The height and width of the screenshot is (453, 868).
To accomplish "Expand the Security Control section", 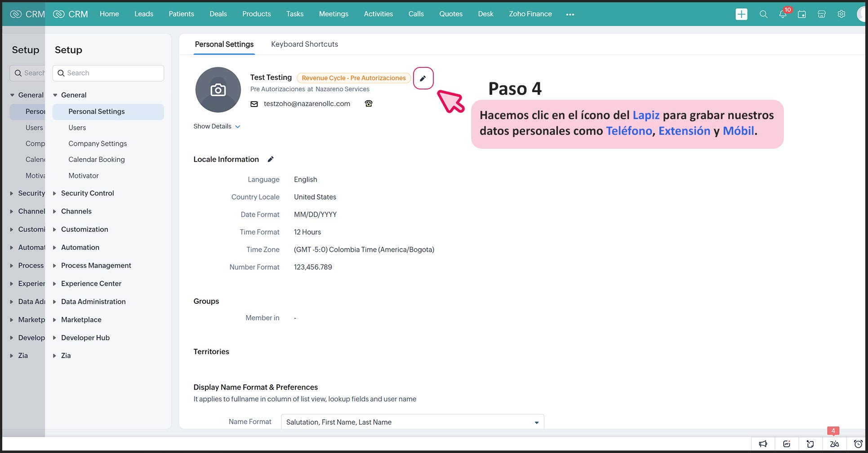I will click(x=87, y=193).
